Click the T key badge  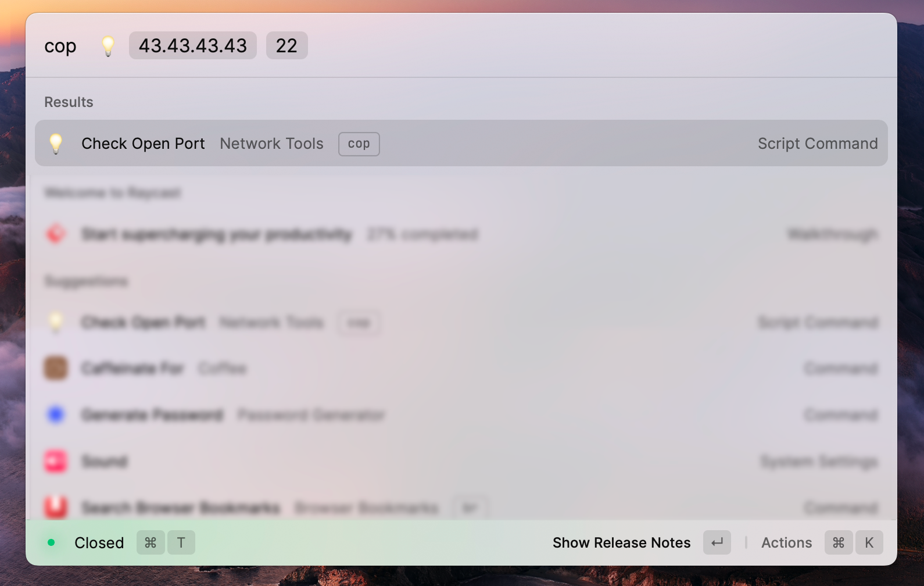tap(181, 542)
